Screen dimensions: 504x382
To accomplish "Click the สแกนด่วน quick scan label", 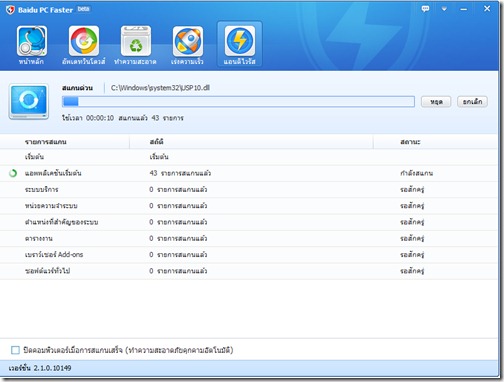I will (77, 88).
